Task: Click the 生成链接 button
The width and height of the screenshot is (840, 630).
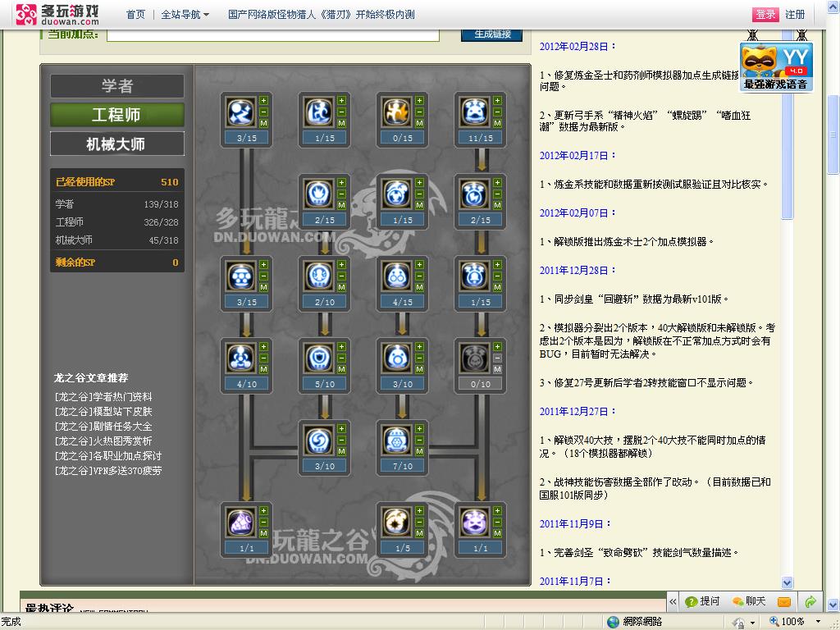Action: tap(492, 34)
